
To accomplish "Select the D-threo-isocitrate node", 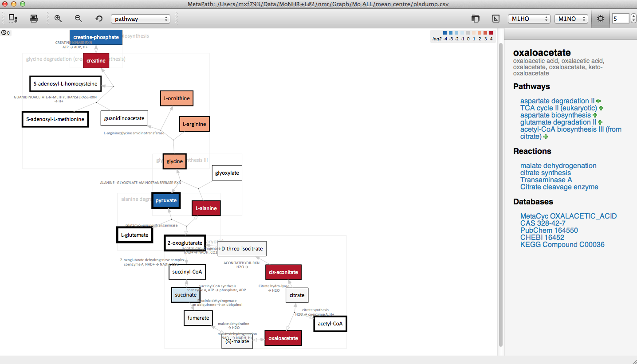I will (x=242, y=249).
